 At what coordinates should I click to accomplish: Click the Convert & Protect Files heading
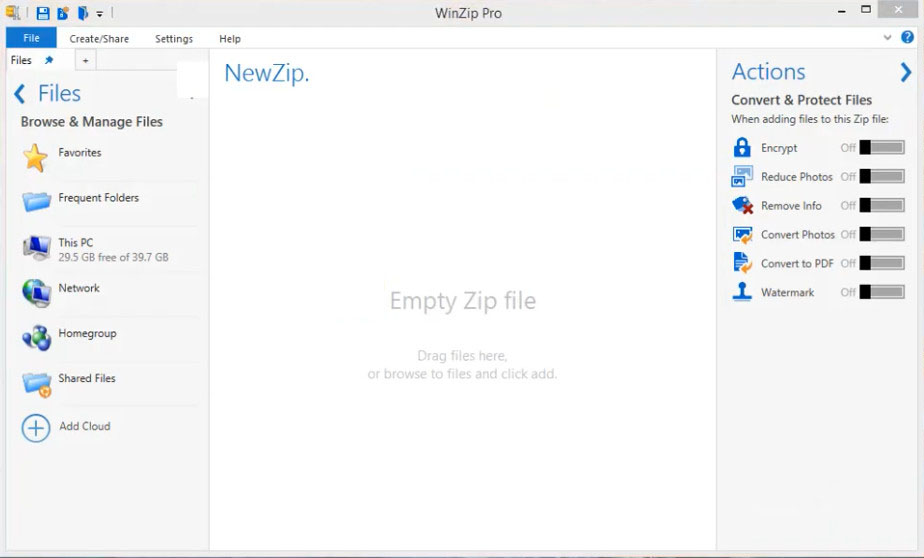pyautogui.click(x=801, y=100)
